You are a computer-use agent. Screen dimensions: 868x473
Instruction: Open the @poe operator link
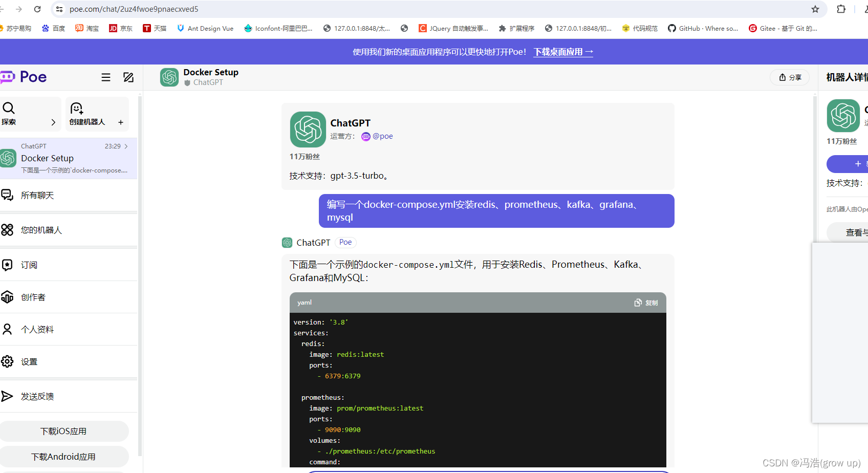377,136
